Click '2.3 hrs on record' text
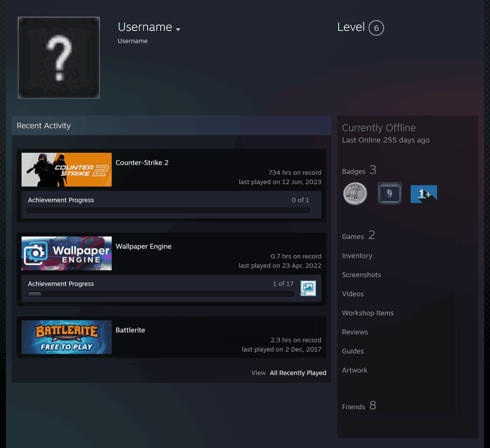This screenshot has height=448, width=490. (x=296, y=340)
